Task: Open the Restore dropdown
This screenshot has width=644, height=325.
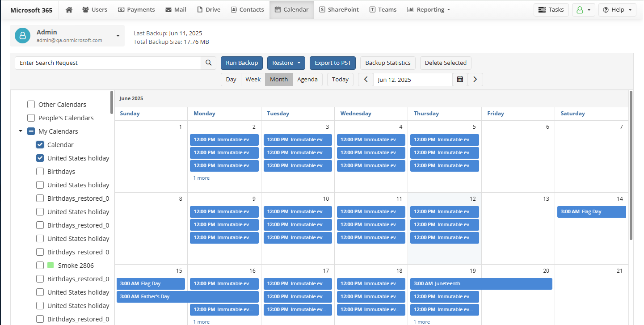Action: tap(286, 63)
